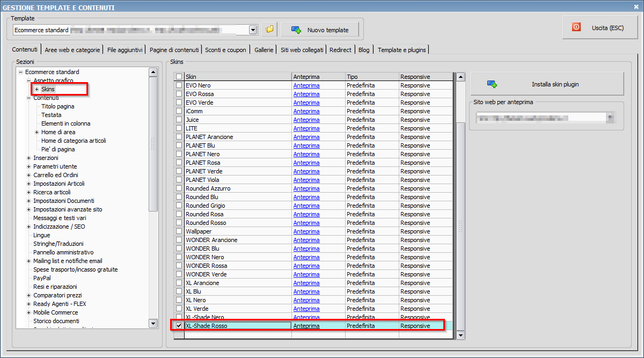
Task: Expand the Ricerca articoli node
Action: [28, 192]
